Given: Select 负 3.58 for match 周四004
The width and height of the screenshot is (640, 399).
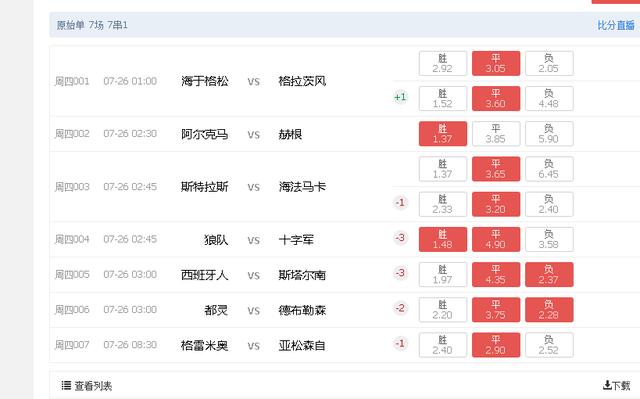Looking at the screenshot, I should tap(549, 239).
